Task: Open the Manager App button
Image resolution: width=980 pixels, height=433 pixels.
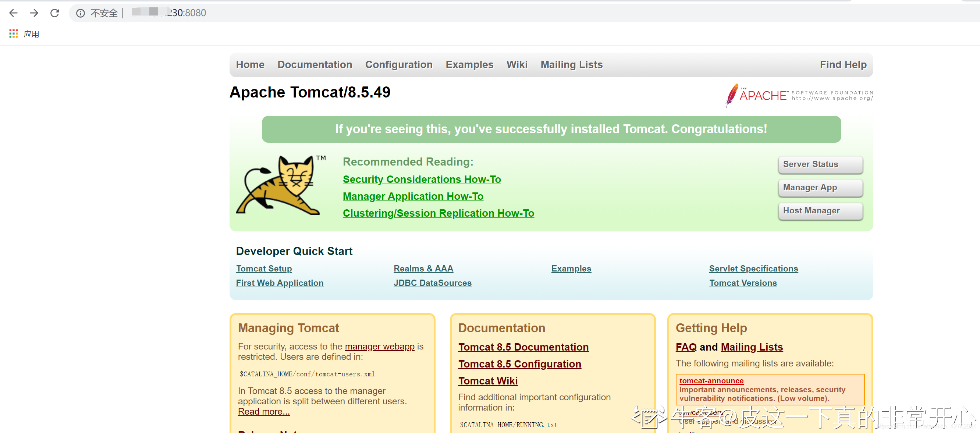Action: coord(820,188)
